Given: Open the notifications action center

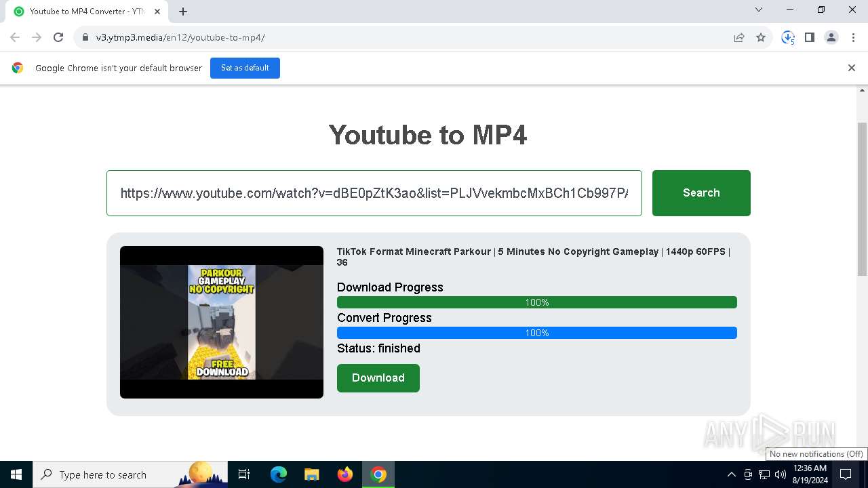Looking at the screenshot, I should point(846,474).
